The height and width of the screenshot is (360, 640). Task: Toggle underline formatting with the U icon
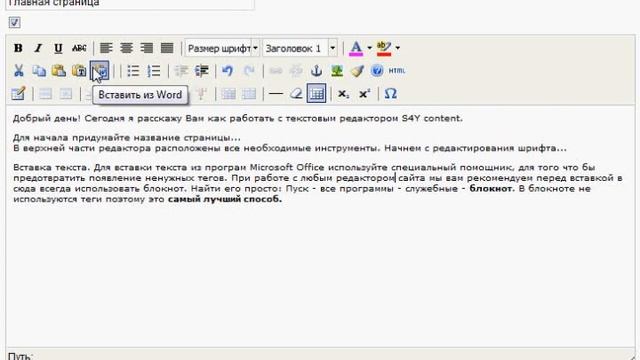click(x=58, y=48)
